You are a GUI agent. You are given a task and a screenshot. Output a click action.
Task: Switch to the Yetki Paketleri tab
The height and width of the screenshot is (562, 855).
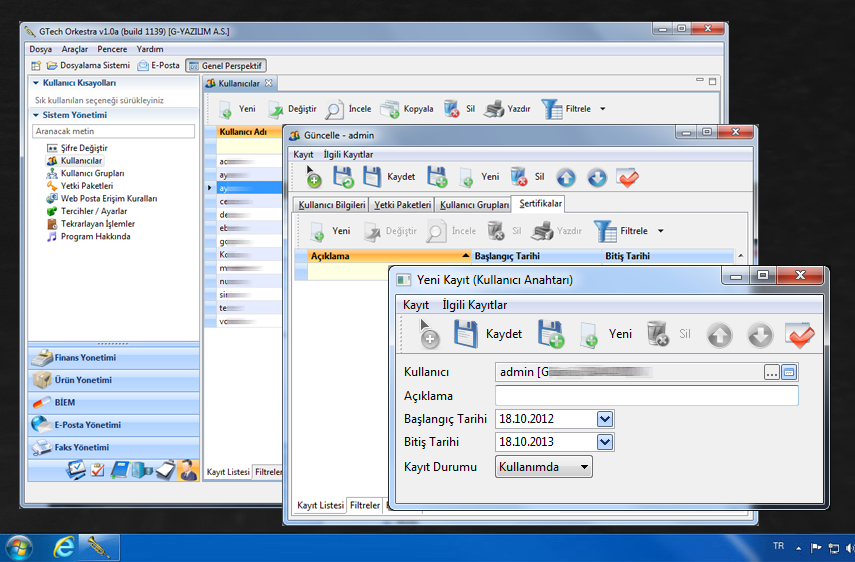pyautogui.click(x=403, y=204)
